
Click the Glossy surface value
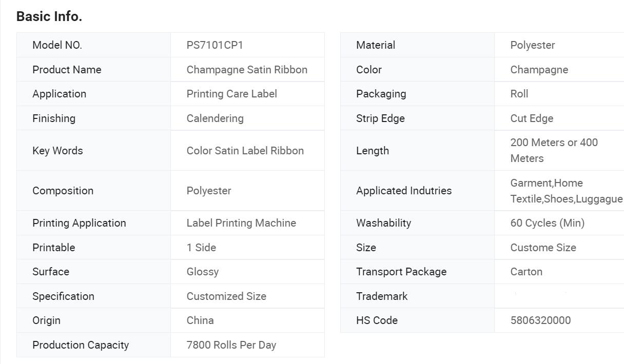[202, 272]
